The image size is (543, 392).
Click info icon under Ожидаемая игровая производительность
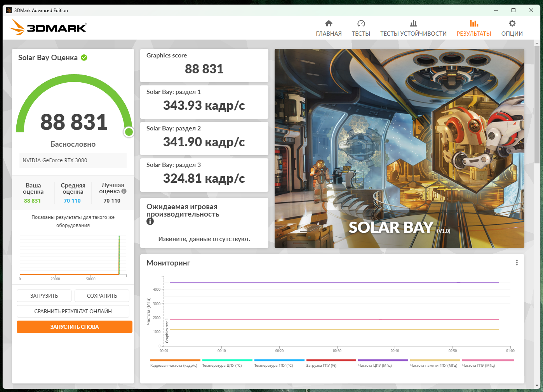click(x=150, y=221)
